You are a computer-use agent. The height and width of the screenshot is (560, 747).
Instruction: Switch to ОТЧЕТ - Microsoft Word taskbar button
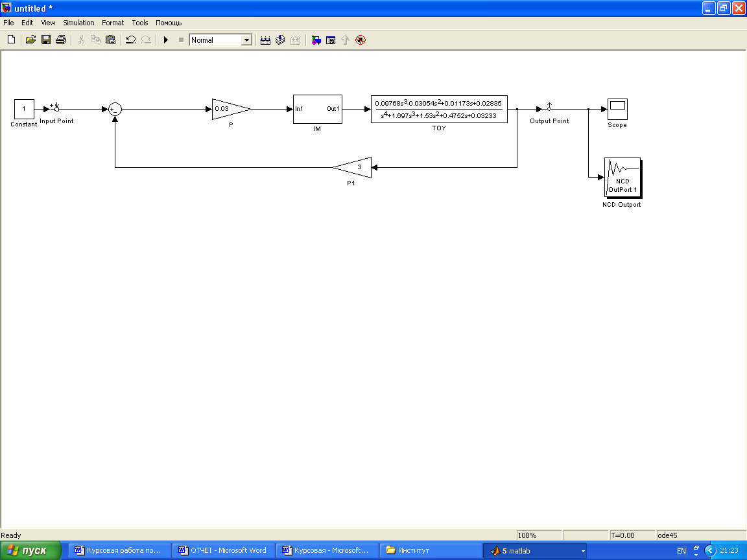(x=223, y=550)
